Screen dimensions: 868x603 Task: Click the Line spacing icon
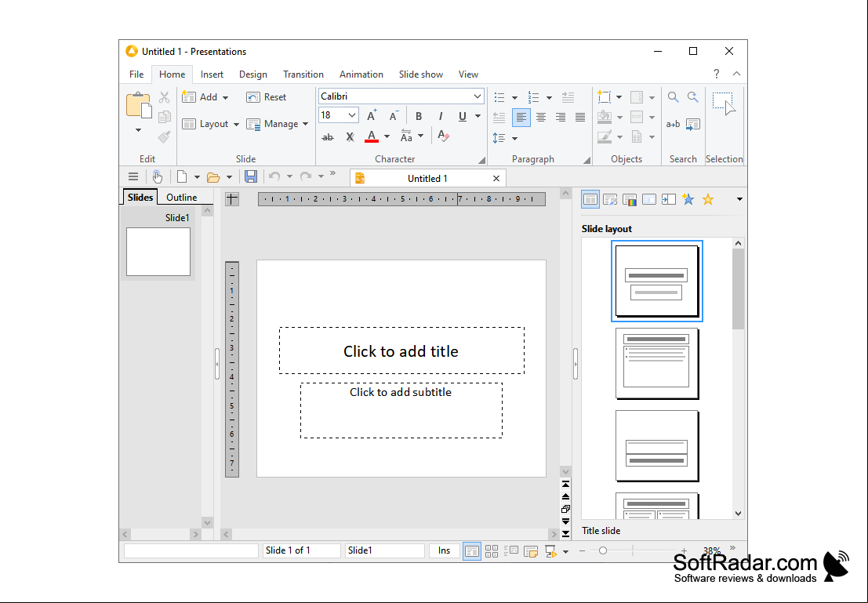[499, 138]
